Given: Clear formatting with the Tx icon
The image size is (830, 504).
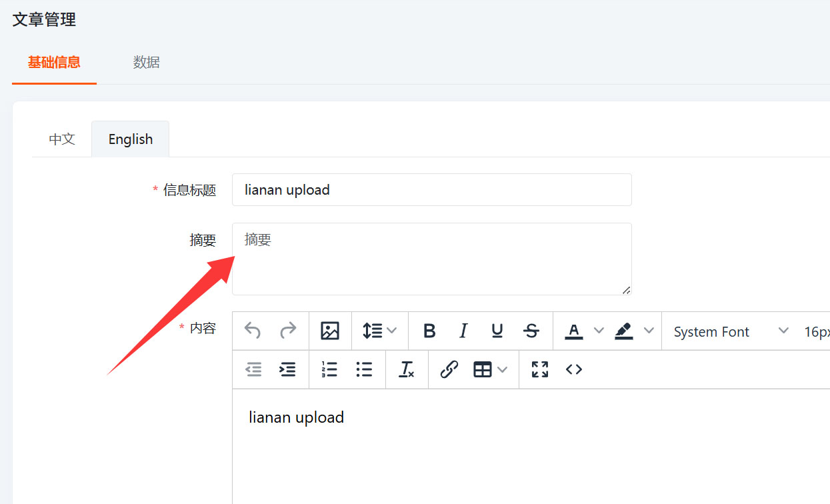Looking at the screenshot, I should click(407, 369).
